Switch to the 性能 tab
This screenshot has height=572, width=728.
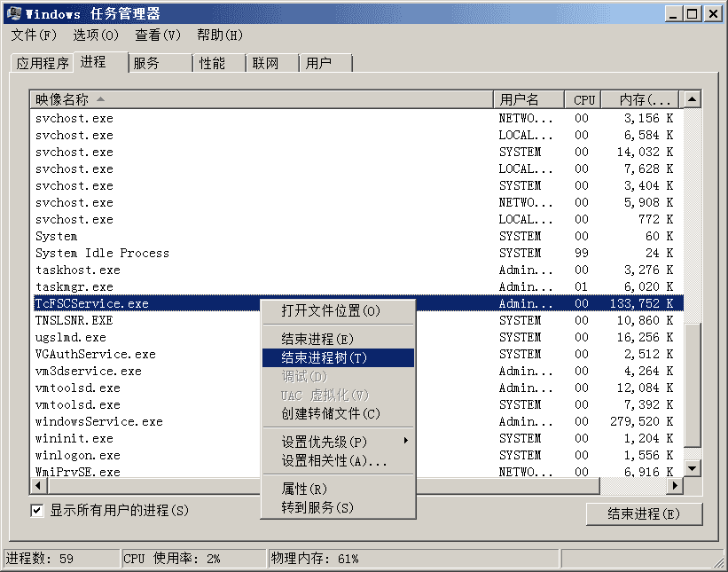[219, 63]
